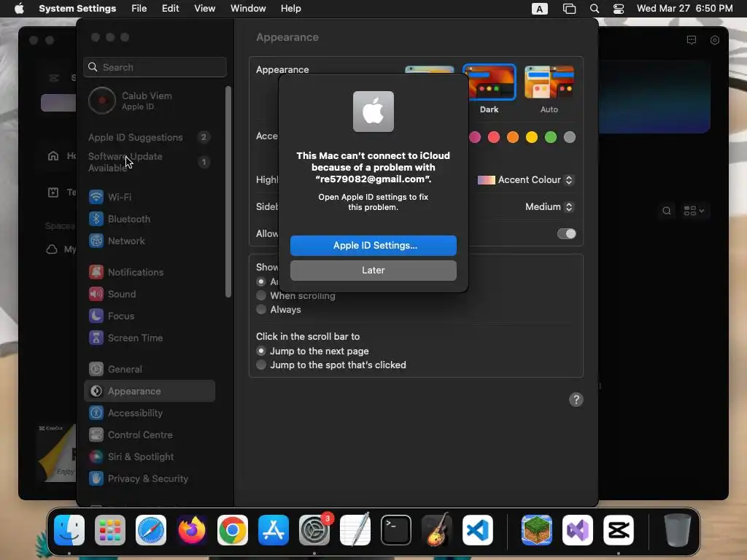Open GarageBand from the Dock
747x560 pixels.
click(437, 530)
